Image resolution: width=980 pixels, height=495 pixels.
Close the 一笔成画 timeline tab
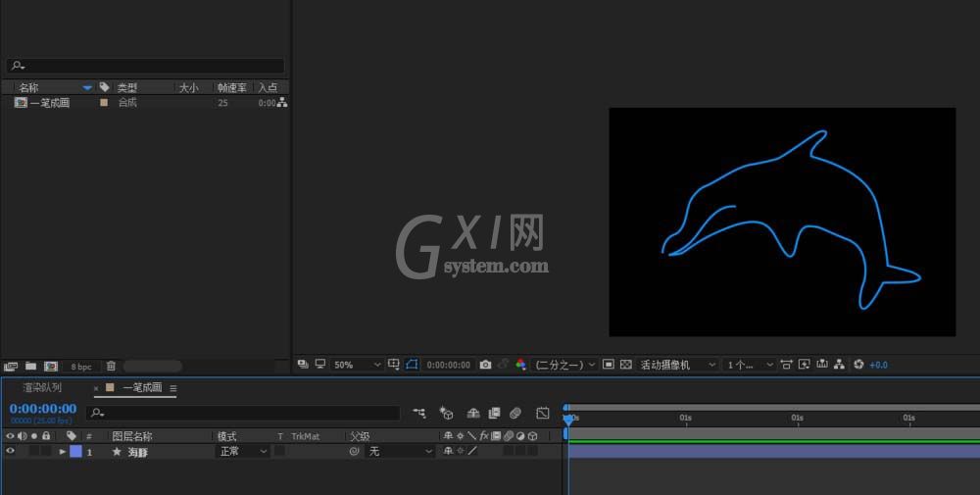pos(96,388)
